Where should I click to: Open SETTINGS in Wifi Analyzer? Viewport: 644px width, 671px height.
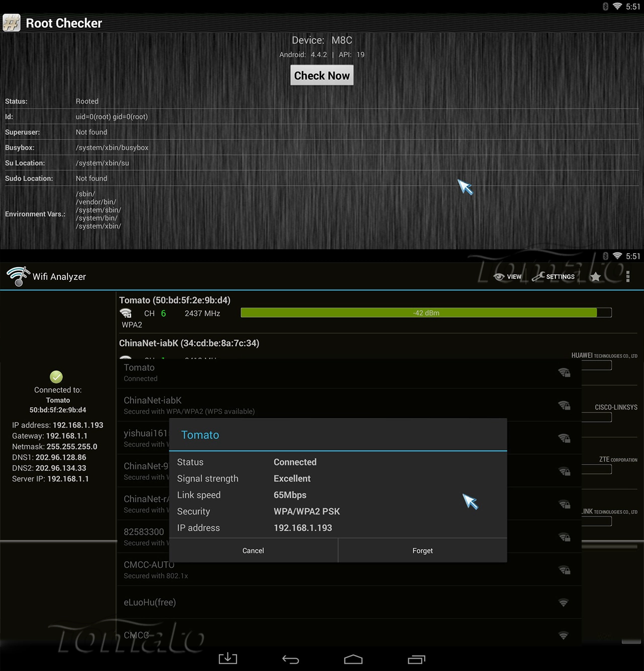[x=553, y=277]
